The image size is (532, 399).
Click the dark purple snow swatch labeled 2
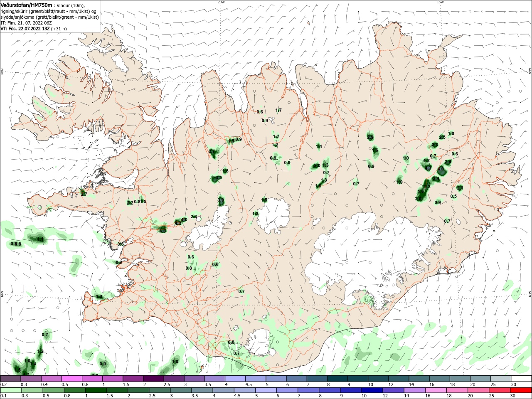click(x=153, y=379)
